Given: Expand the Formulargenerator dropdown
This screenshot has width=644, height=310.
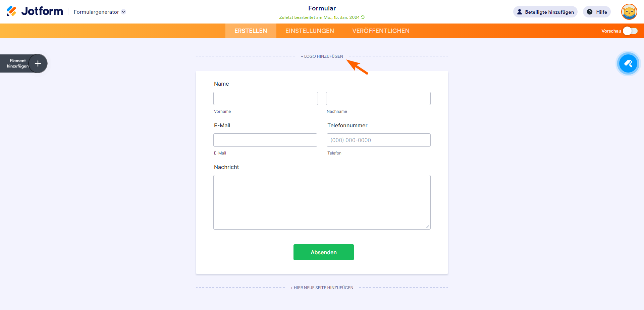Looking at the screenshot, I should pyautogui.click(x=123, y=12).
